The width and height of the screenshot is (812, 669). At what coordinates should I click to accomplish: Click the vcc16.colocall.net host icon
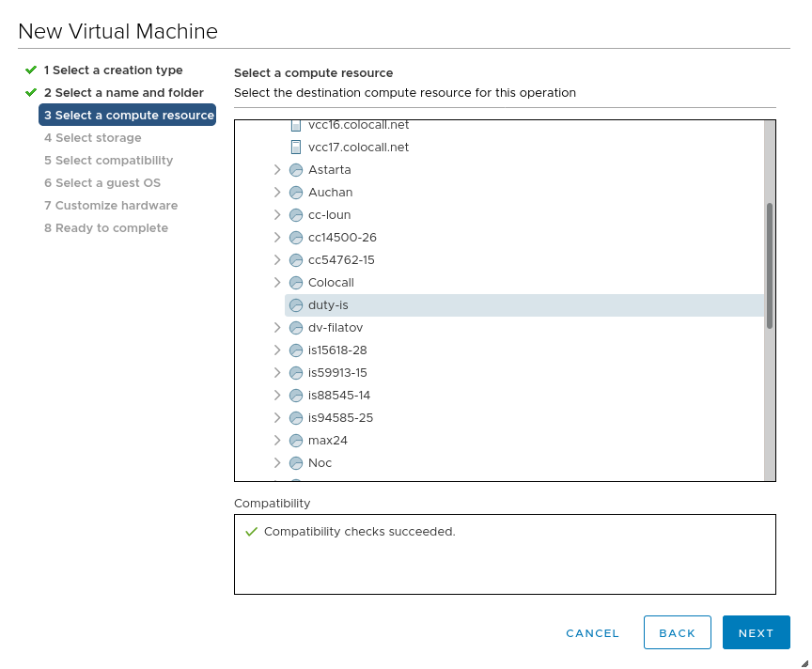click(296, 125)
